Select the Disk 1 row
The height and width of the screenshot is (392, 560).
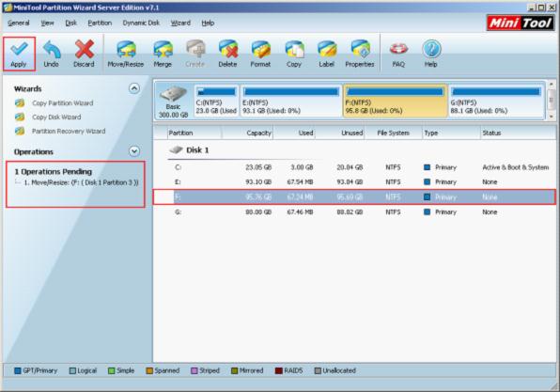click(189, 150)
